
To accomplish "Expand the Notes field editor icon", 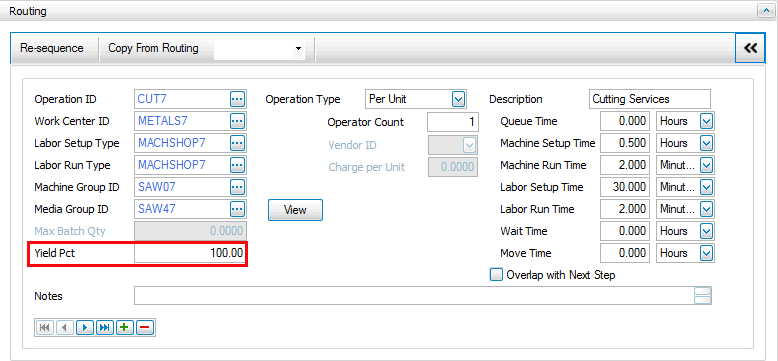I will [x=703, y=296].
